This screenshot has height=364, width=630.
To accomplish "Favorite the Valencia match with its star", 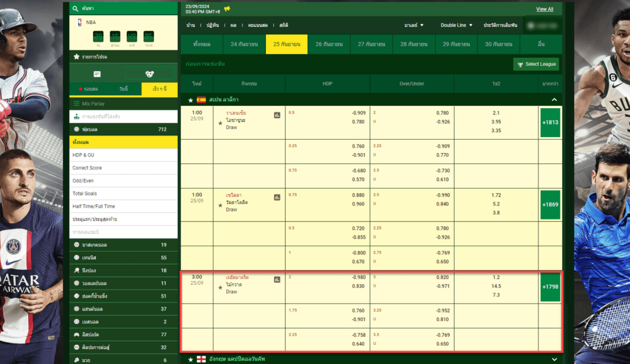I will click(x=220, y=124).
